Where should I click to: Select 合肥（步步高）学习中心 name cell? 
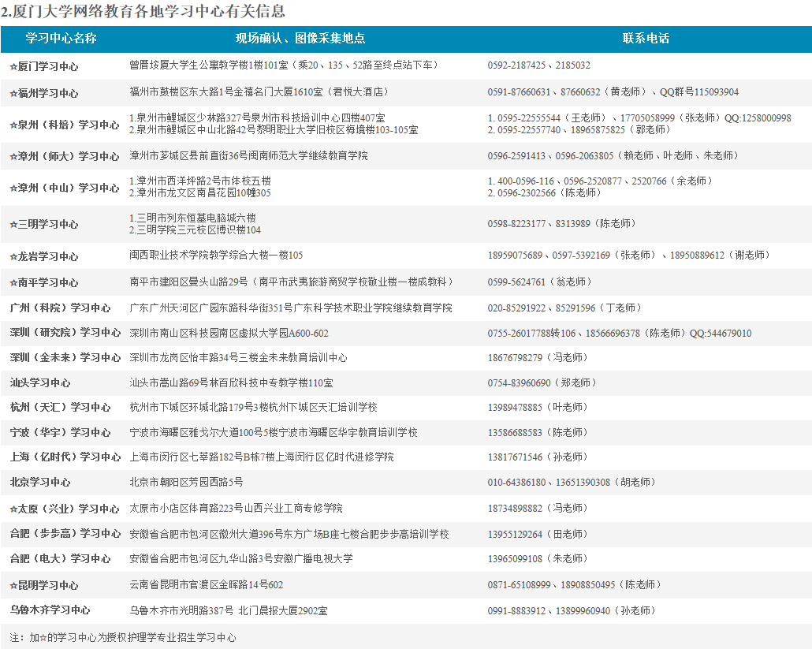(x=65, y=534)
